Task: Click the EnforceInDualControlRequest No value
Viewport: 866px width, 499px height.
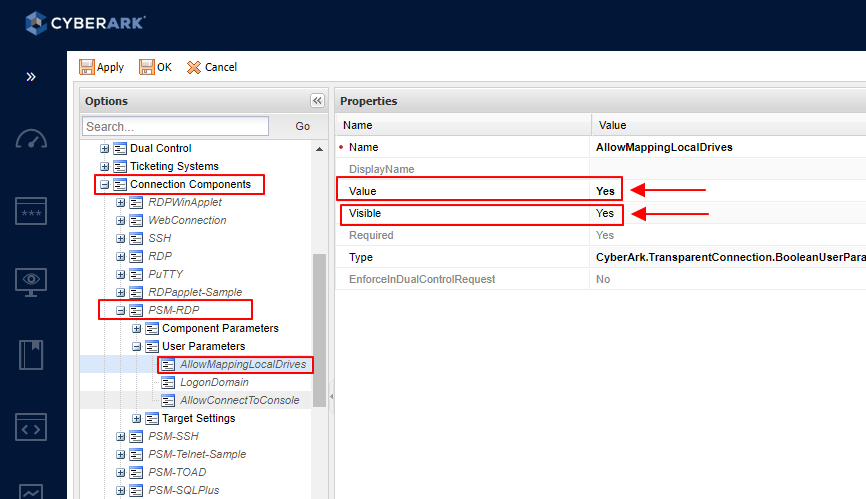Action: point(603,279)
